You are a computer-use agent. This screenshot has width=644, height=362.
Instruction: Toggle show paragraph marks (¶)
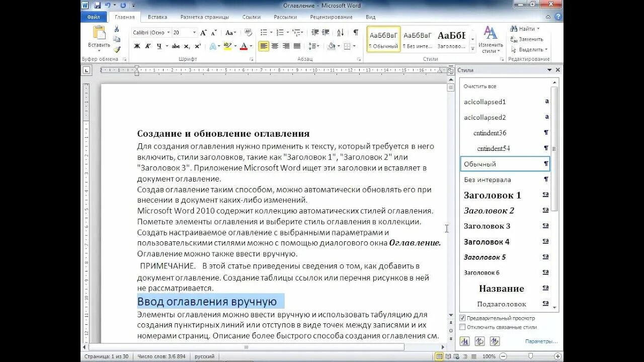pyautogui.click(x=356, y=33)
